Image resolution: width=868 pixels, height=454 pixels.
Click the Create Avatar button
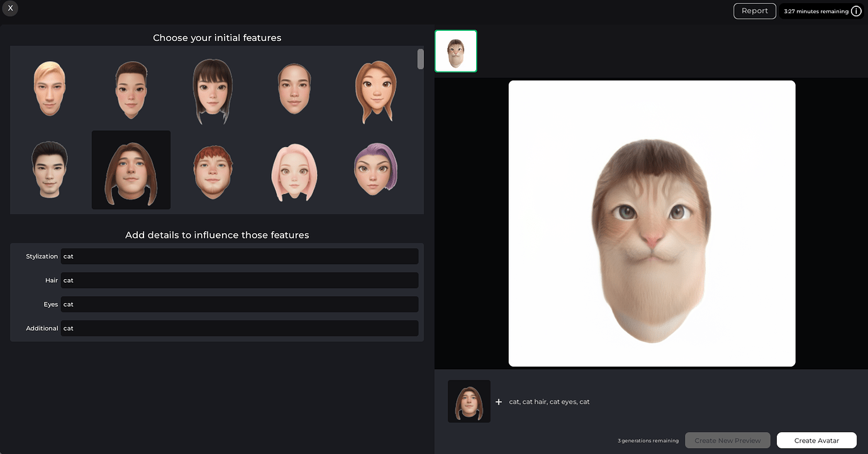point(816,440)
